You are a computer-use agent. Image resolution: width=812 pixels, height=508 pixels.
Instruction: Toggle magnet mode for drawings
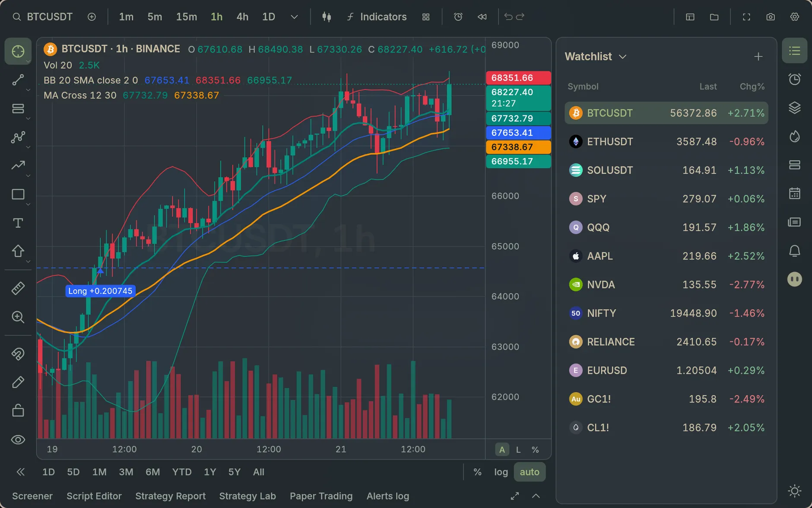pos(18,354)
